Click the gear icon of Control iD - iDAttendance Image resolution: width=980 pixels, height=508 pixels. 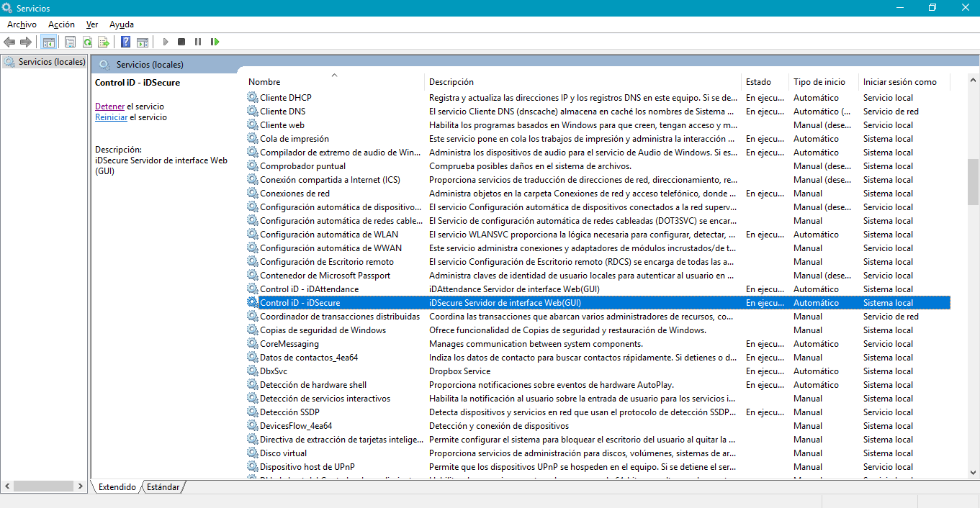coord(253,289)
